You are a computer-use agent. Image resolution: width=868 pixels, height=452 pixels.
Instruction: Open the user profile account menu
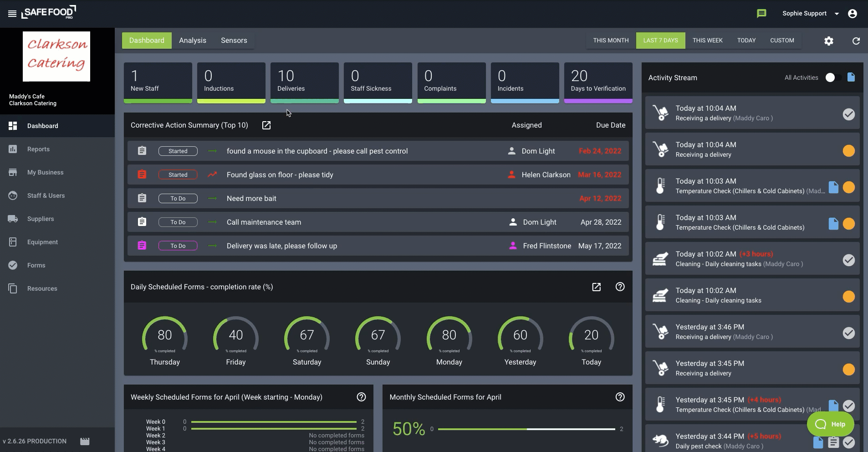point(853,14)
